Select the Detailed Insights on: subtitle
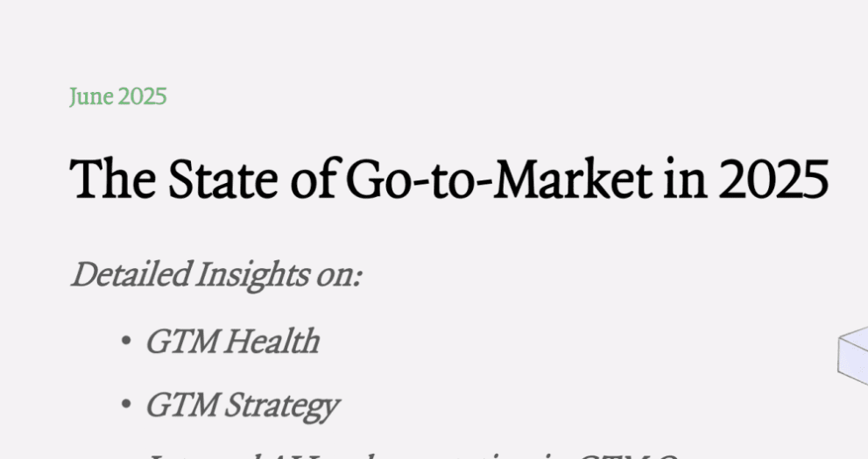Screen dimensions: 868x459 tap(216, 275)
